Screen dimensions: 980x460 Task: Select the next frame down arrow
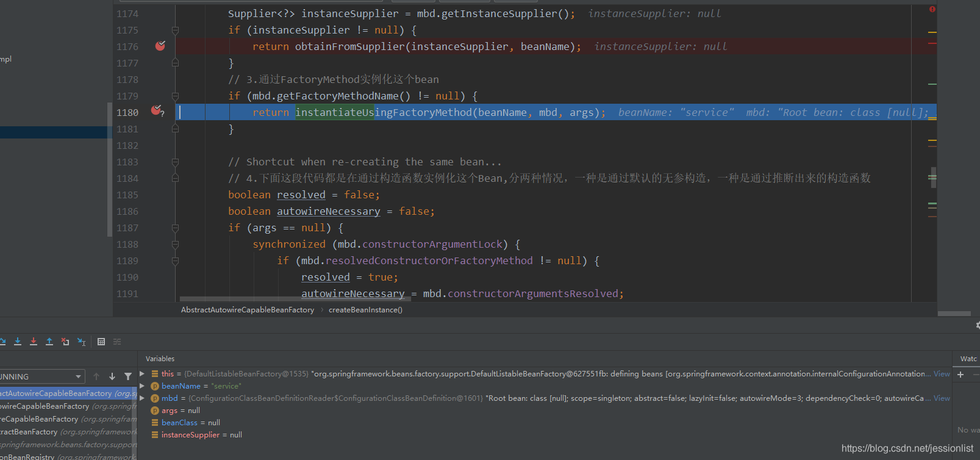tap(112, 376)
